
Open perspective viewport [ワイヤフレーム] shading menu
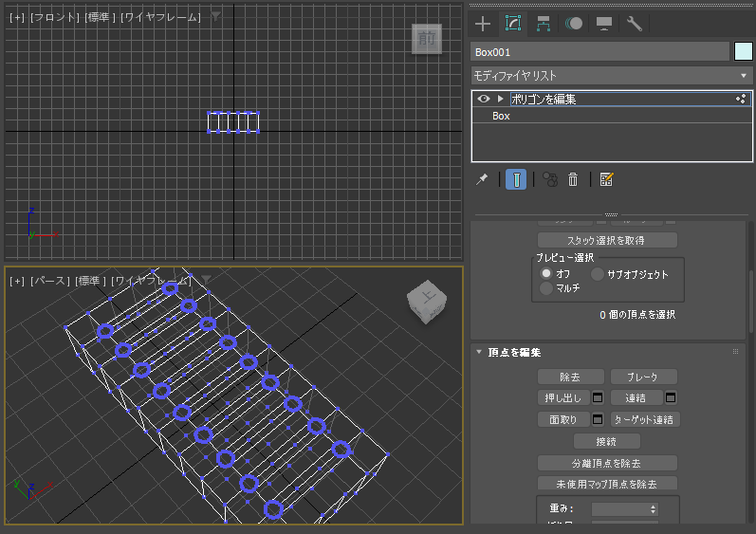tap(151, 281)
